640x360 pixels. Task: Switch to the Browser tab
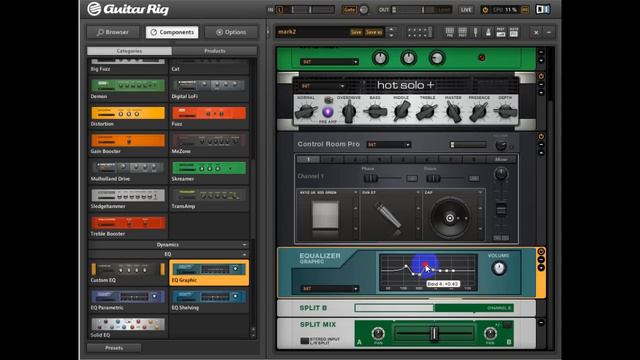click(x=113, y=32)
